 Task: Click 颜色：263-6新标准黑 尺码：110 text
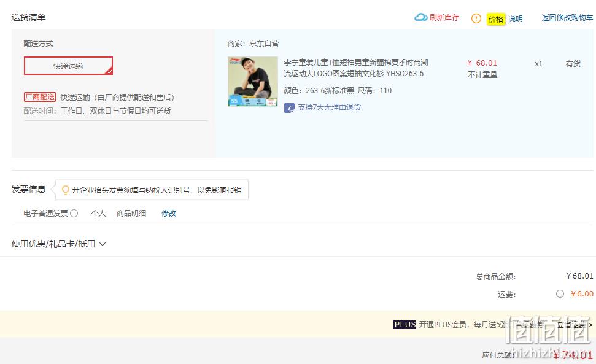(x=338, y=90)
